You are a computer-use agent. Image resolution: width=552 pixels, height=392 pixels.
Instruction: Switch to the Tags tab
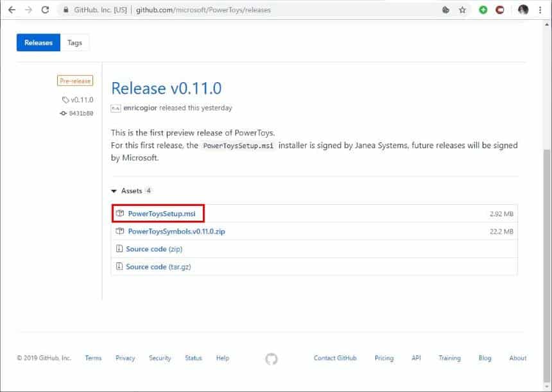pyautogui.click(x=74, y=42)
